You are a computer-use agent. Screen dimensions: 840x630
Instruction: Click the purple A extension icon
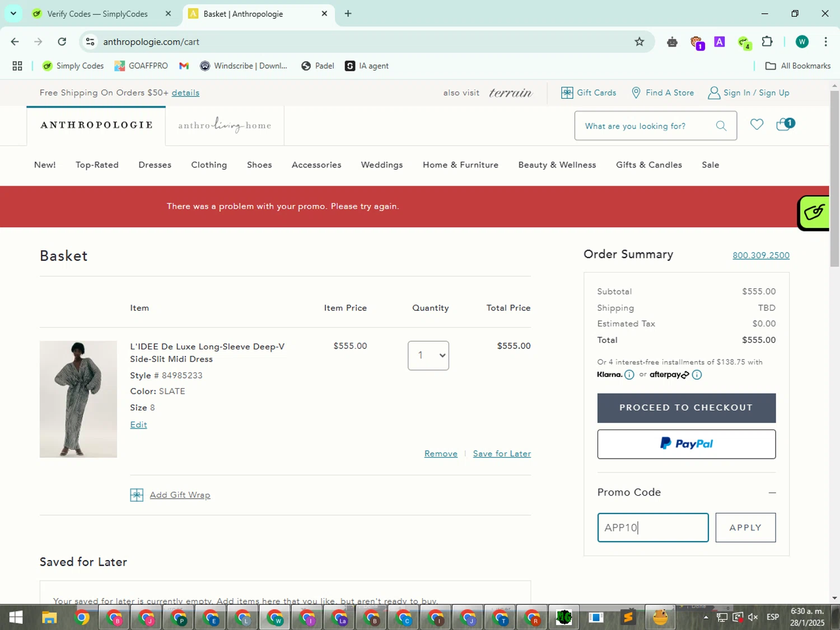[x=720, y=41]
